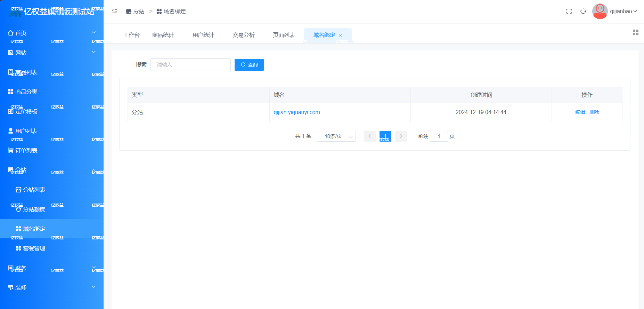Image resolution: width=644 pixels, height=309 pixels.
Task: Click 编辑 for the 分站 row
Action: [580, 112]
